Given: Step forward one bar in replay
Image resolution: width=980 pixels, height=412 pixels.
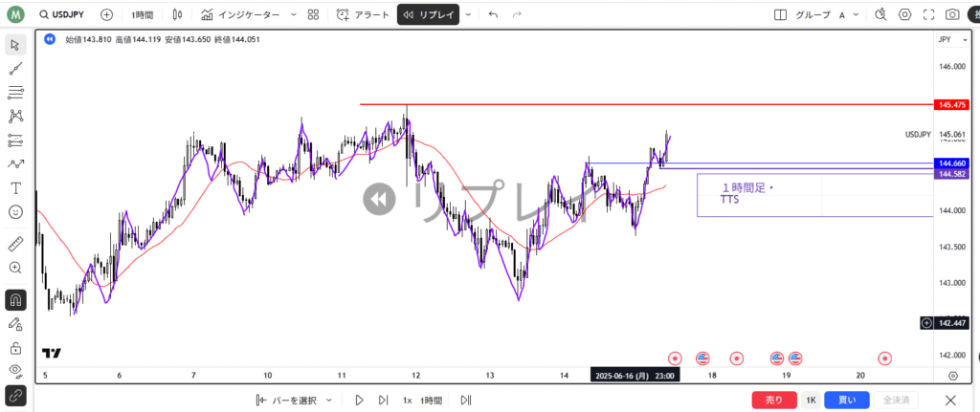Looking at the screenshot, I should 383,401.
